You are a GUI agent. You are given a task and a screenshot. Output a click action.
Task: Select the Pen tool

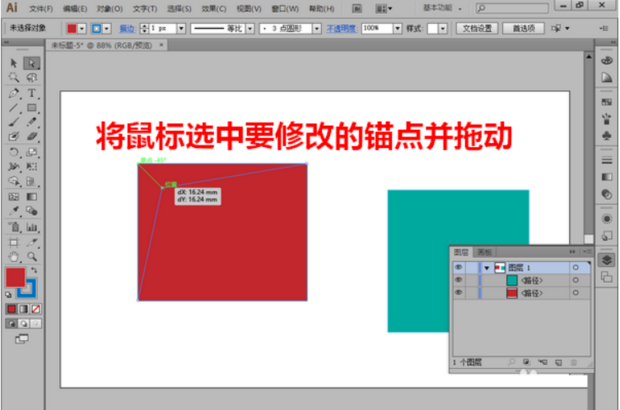point(14,93)
